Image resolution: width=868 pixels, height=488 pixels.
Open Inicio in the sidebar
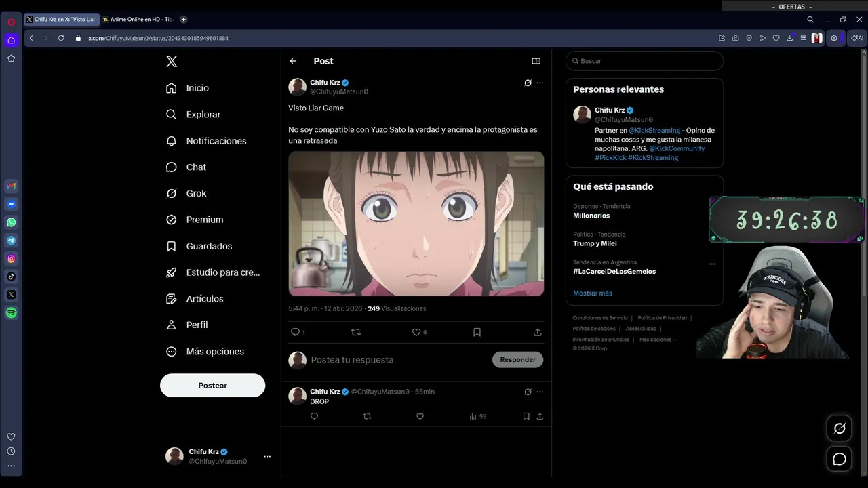[x=188, y=88]
